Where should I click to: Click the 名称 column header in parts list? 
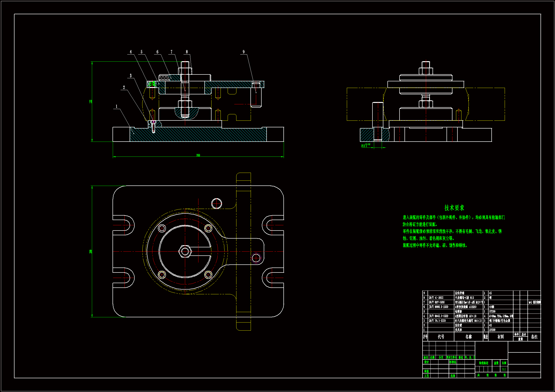(468, 337)
